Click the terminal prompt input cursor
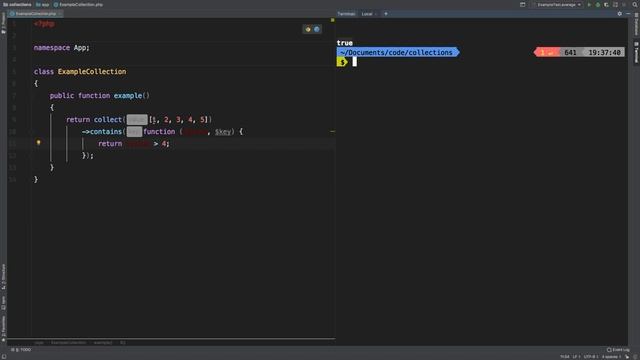 (x=354, y=62)
